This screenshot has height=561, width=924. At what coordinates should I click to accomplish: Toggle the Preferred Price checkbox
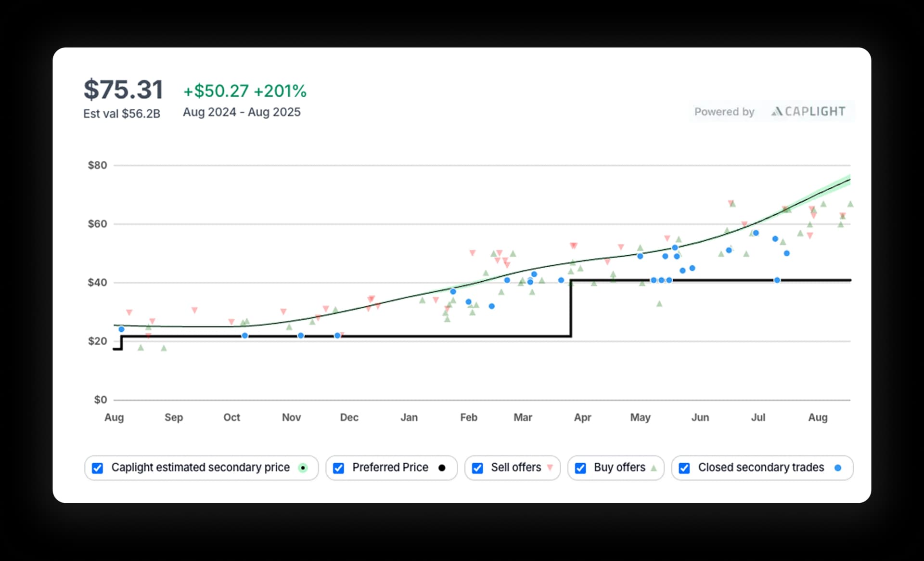338,468
